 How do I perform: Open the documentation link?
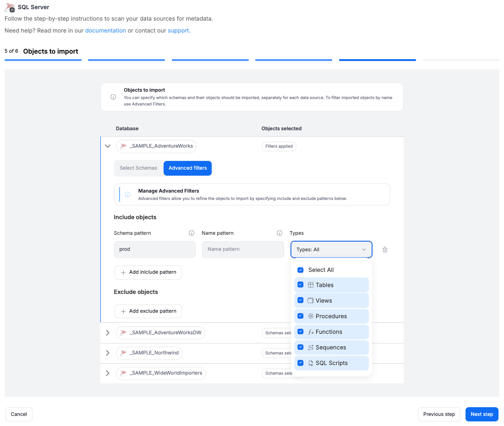(105, 31)
